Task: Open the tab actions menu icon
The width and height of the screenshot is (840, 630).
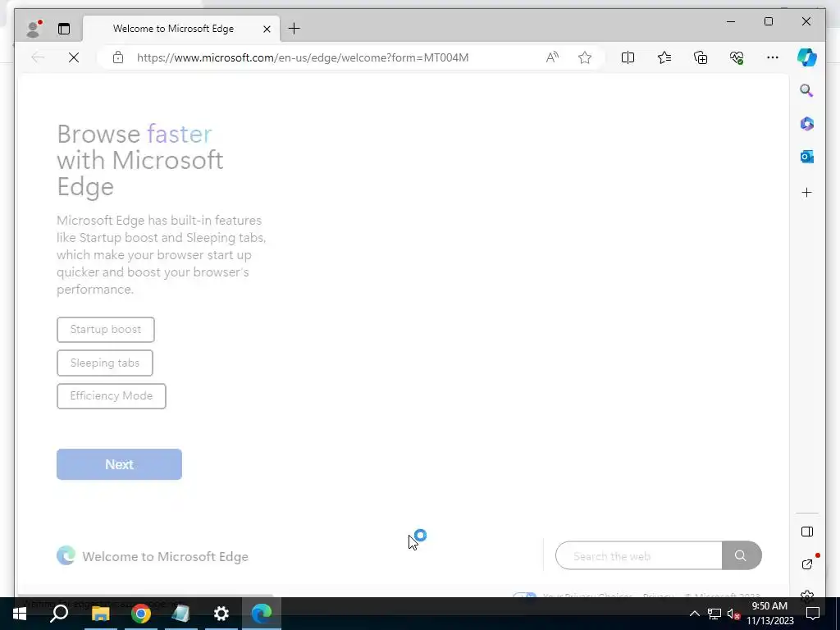Action: coord(64,29)
